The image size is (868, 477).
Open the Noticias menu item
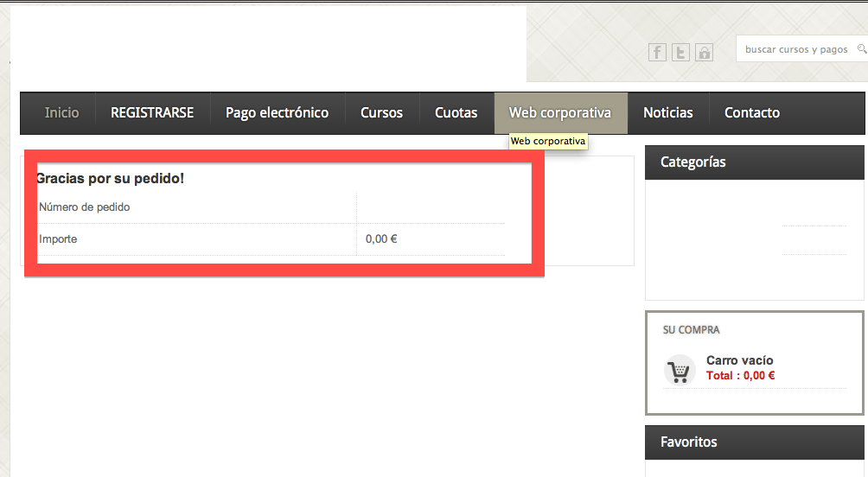[667, 113]
